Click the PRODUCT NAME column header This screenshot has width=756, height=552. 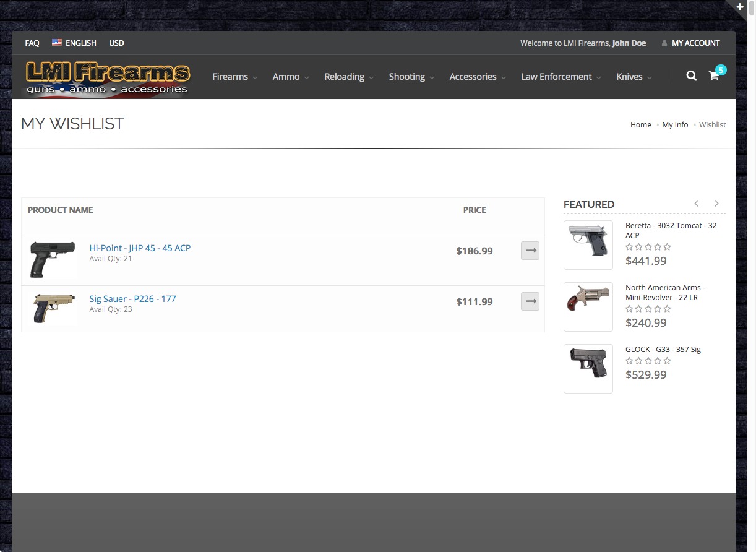tap(61, 210)
